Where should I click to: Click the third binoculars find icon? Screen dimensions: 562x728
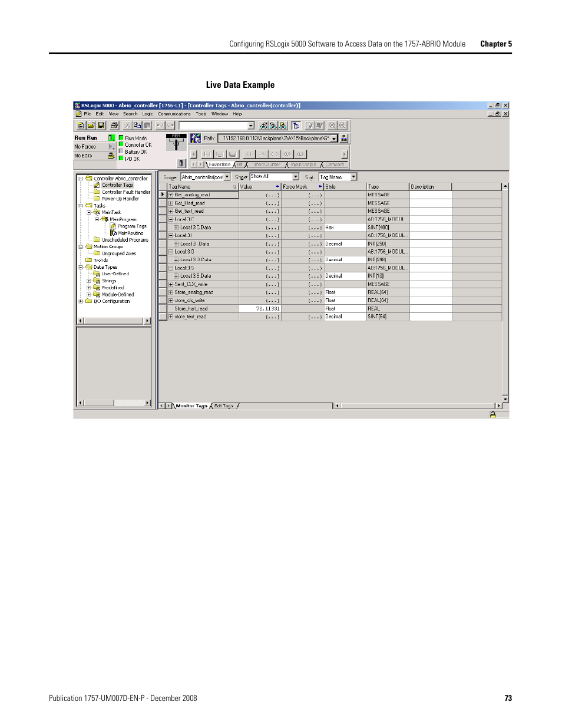click(283, 126)
